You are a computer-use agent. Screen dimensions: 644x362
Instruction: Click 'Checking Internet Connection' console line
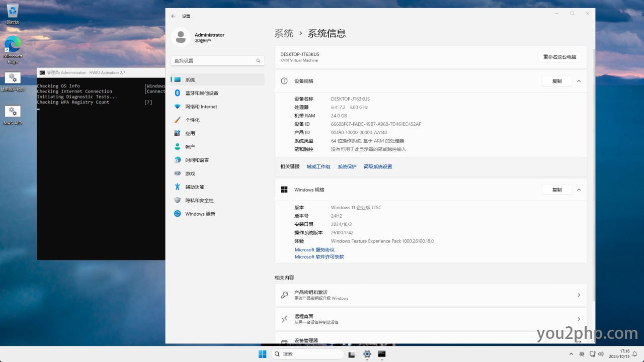[x=74, y=92]
